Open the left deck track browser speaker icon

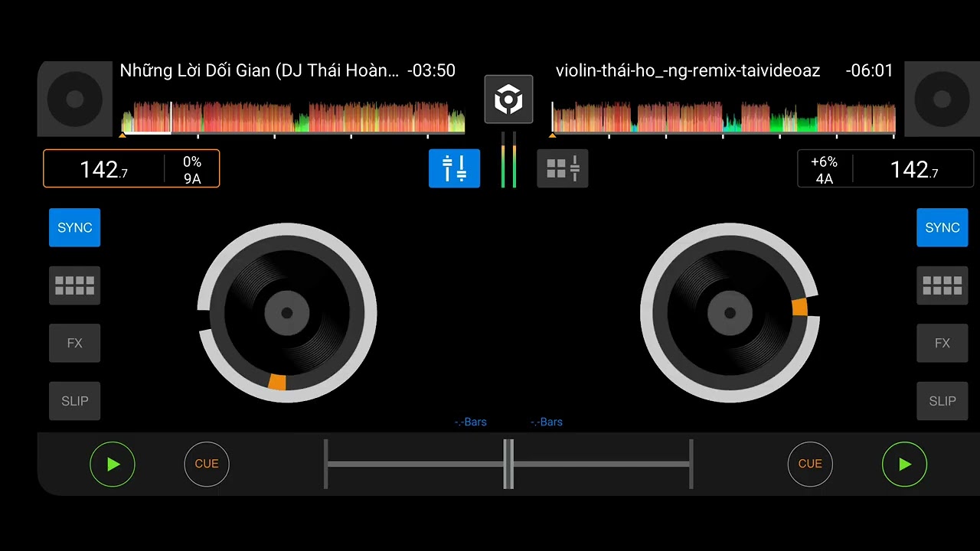click(x=74, y=99)
